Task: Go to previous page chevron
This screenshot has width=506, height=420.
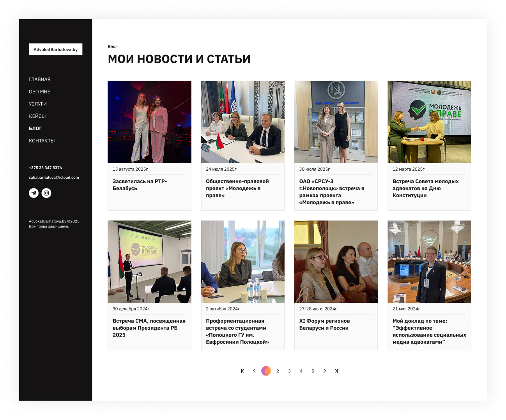Action: (254, 371)
